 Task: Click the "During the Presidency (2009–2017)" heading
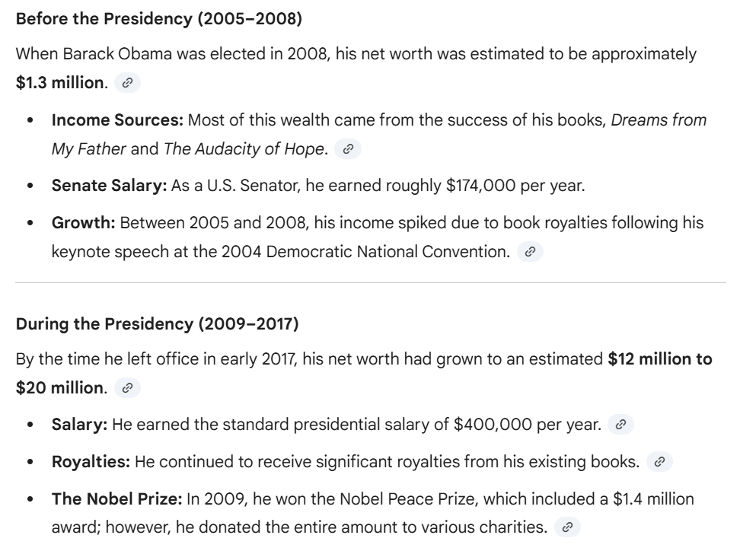[x=157, y=324]
